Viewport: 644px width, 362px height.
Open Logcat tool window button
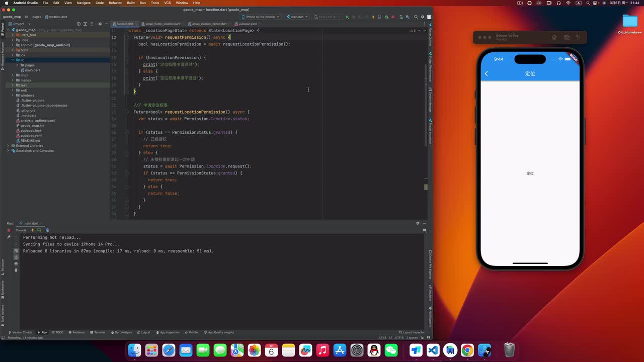pyautogui.click(x=144, y=332)
